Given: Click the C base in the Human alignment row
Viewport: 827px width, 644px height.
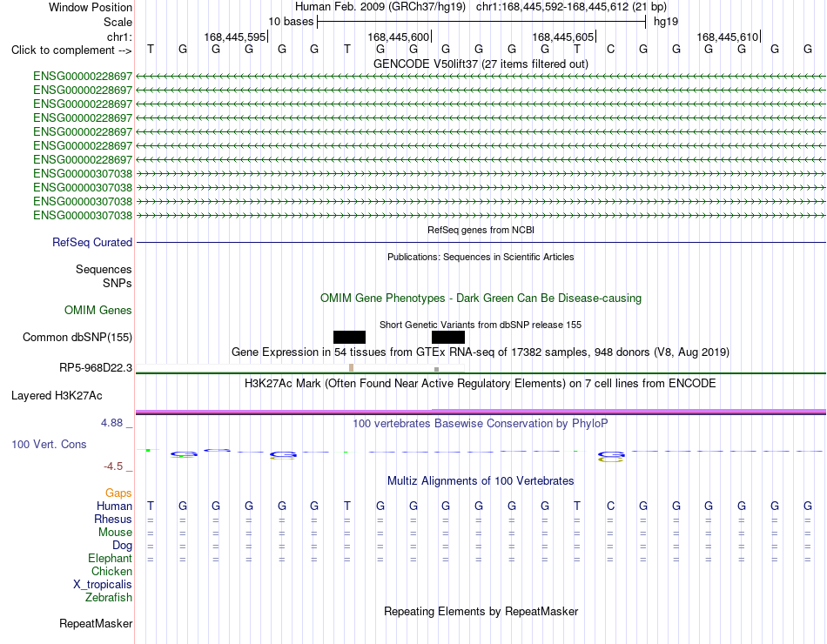Looking at the screenshot, I should point(610,506).
